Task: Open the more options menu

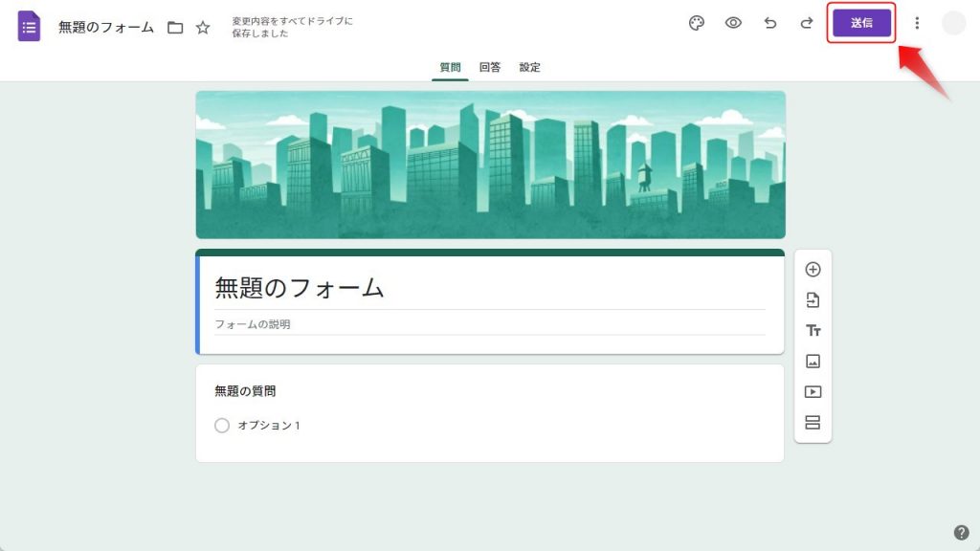Action: [x=917, y=23]
